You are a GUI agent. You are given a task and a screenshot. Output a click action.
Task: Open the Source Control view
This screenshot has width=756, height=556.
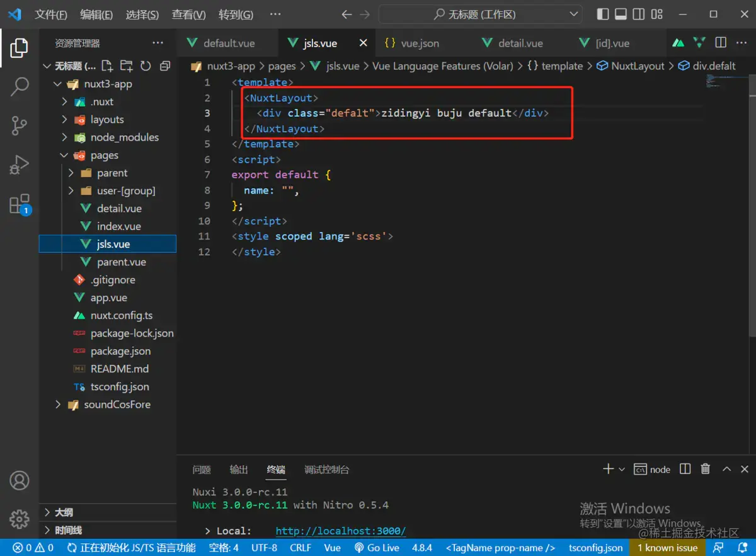20,125
